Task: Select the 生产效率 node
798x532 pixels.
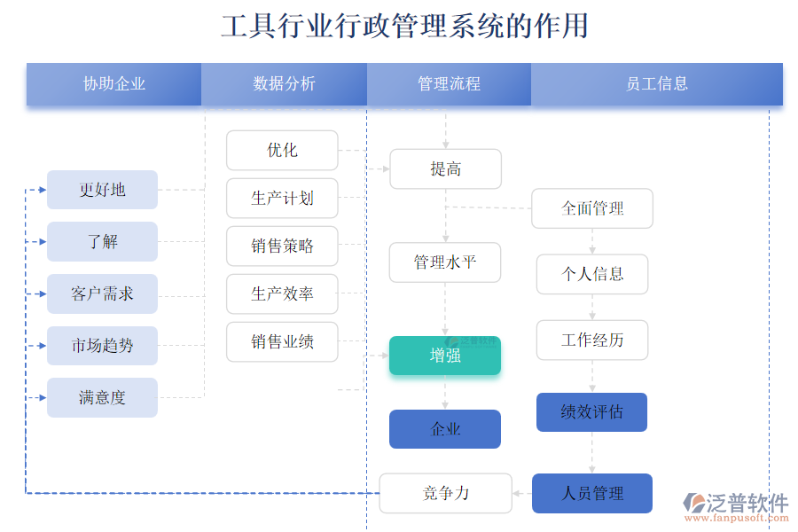Action: pos(283,294)
